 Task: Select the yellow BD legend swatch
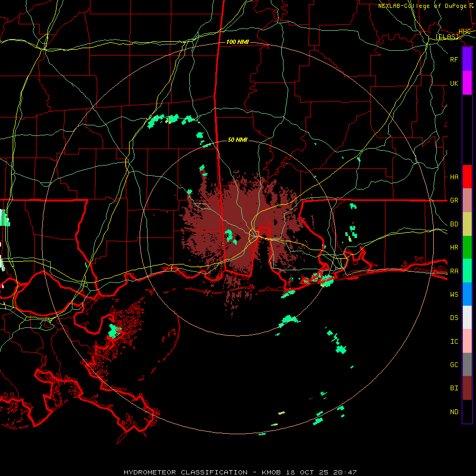point(467,224)
